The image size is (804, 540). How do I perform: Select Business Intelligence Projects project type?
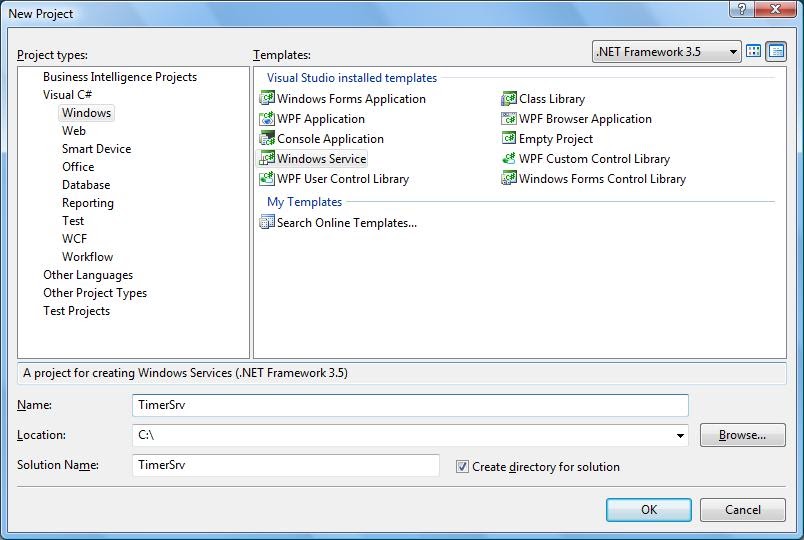[x=120, y=77]
